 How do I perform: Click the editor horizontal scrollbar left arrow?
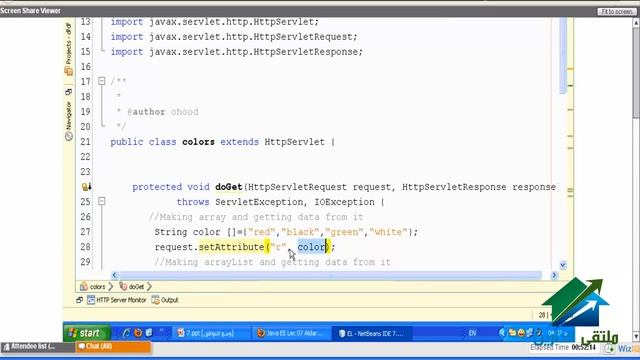coord(114,275)
